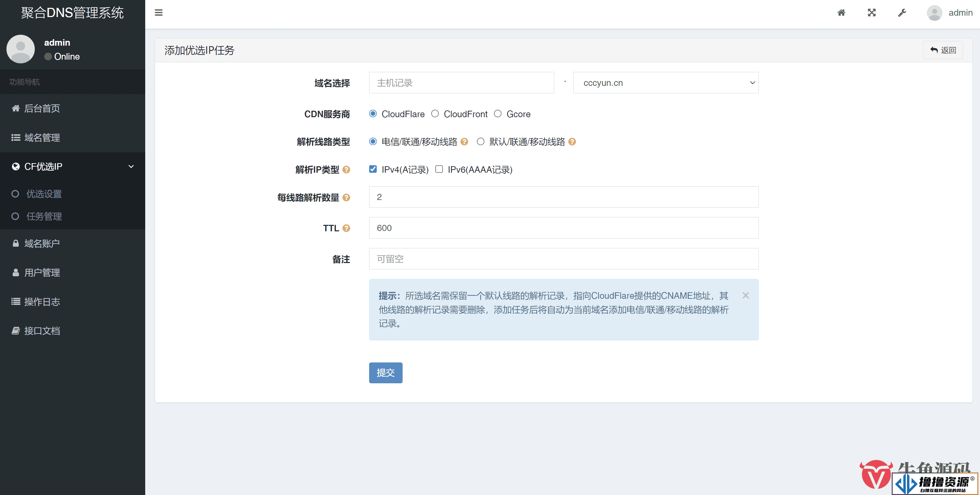Click the help icon beside 解析IP类型

tap(346, 170)
